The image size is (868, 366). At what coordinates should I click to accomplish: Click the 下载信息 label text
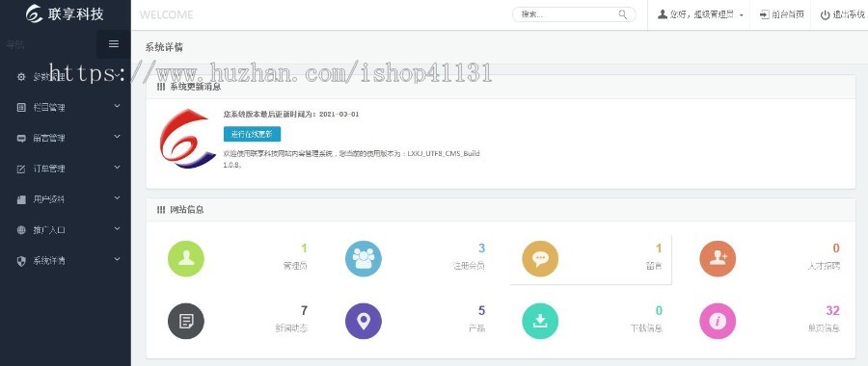646,328
